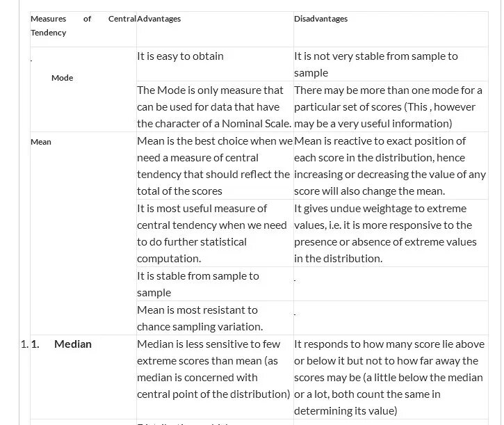This screenshot has height=425, width=504.
Task: Click the 'Disadvantages' column header
Action: [320, 19]
